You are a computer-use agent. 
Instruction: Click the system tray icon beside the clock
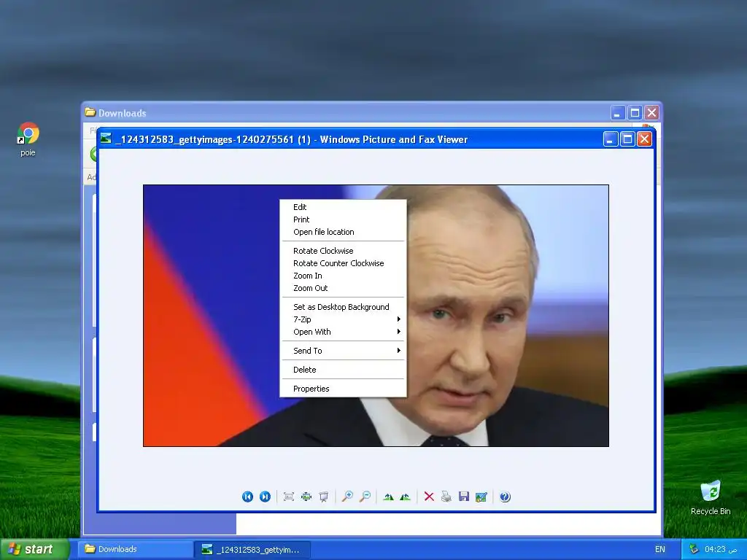[x=694, y=549]
